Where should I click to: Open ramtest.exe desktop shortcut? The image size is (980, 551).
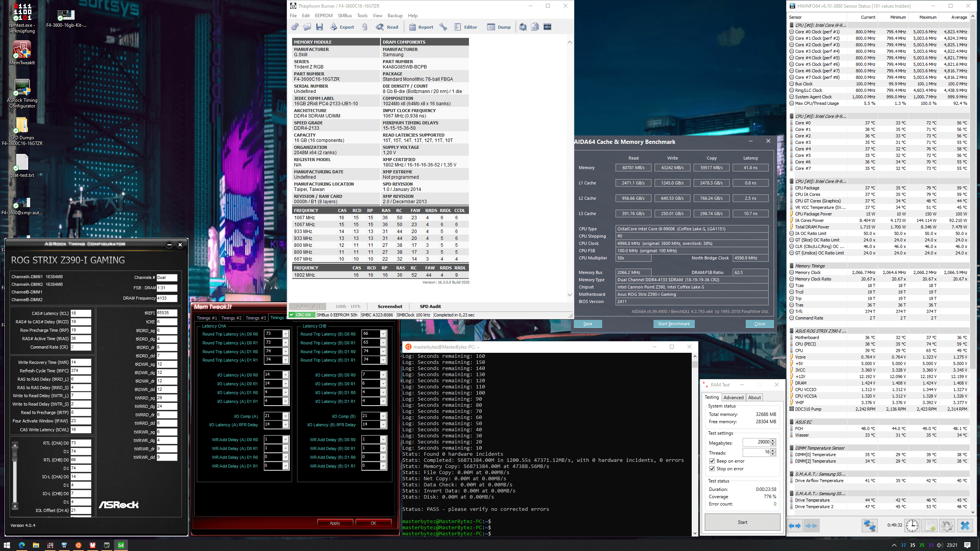pos(22,18)
